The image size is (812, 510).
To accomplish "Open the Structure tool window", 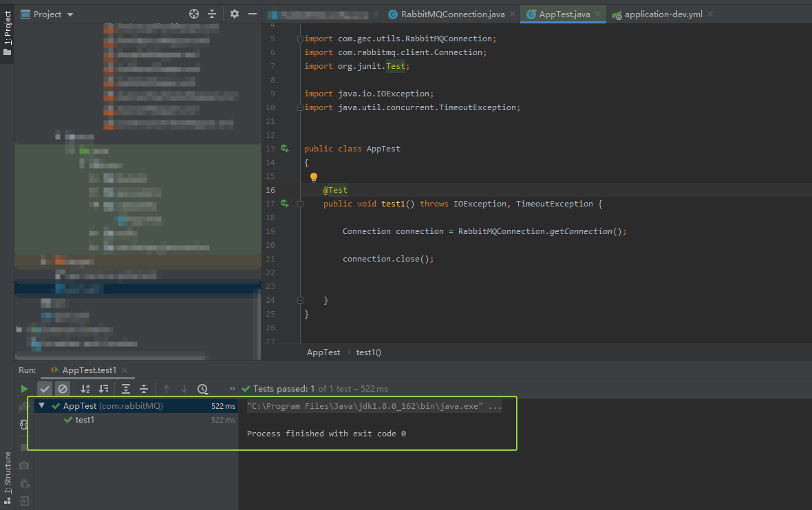I will [x=8, y=472].
